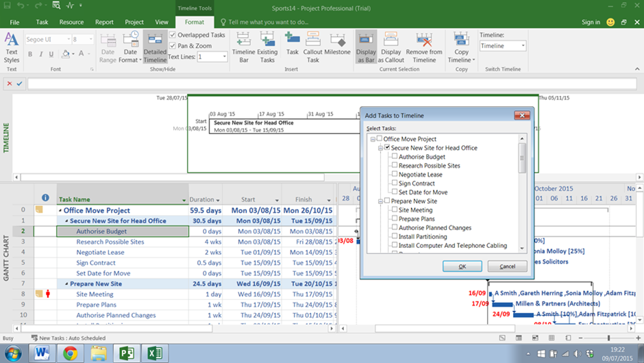
Task: Click Existing Tasks in Insert group
Action: point(267,48)
